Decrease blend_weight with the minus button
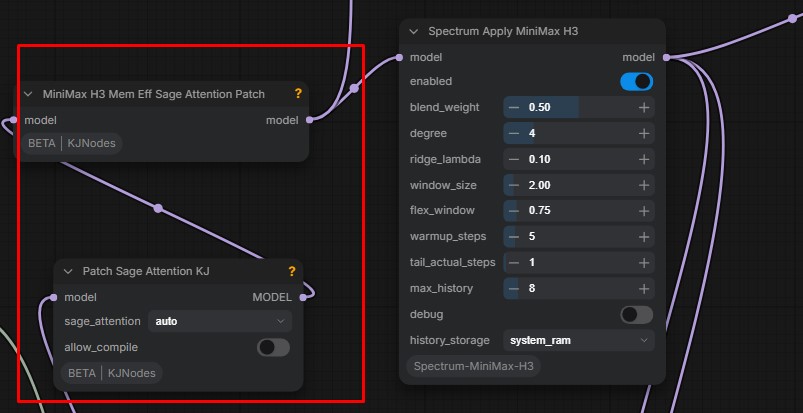The height and width of the screenshot is (413, 803). click(x=514, y=108)
